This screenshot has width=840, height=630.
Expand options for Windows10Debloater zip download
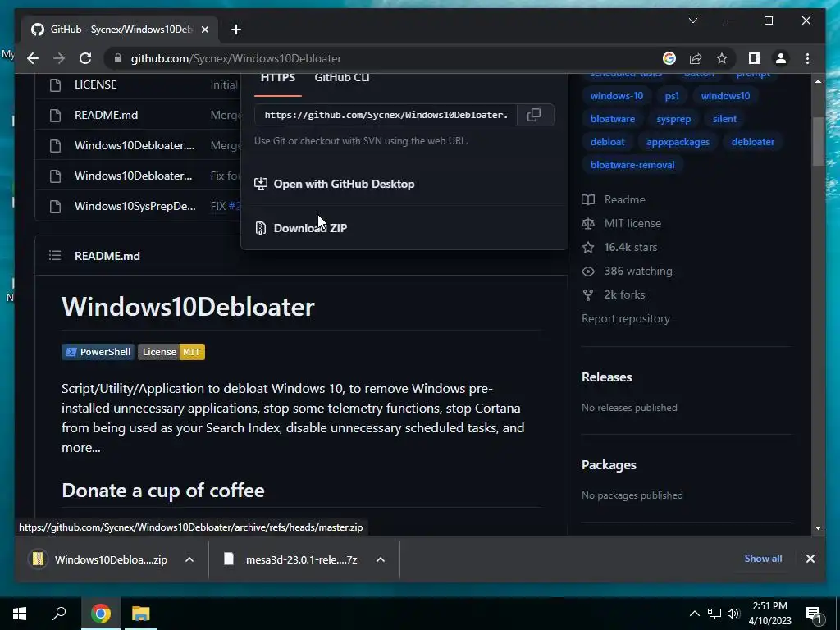[x=189, y=559]
